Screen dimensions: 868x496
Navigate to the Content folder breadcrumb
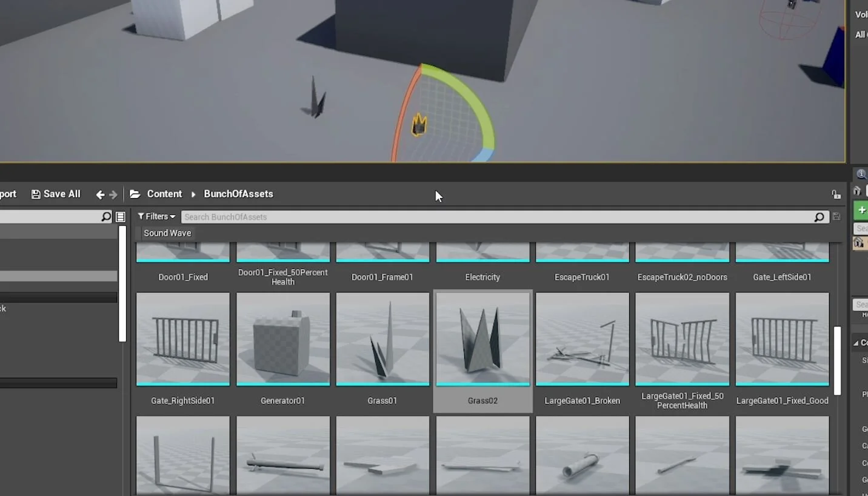tap(164, 194)
